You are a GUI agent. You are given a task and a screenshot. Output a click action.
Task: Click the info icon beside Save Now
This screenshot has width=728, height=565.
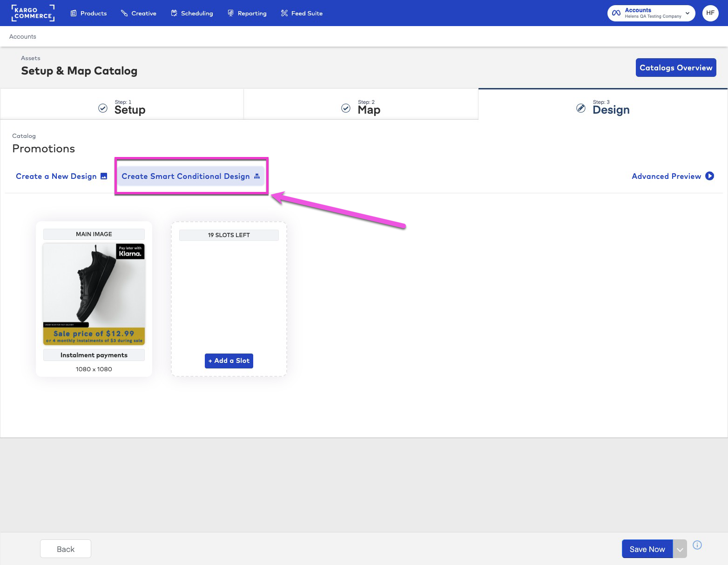coord(697,545)
